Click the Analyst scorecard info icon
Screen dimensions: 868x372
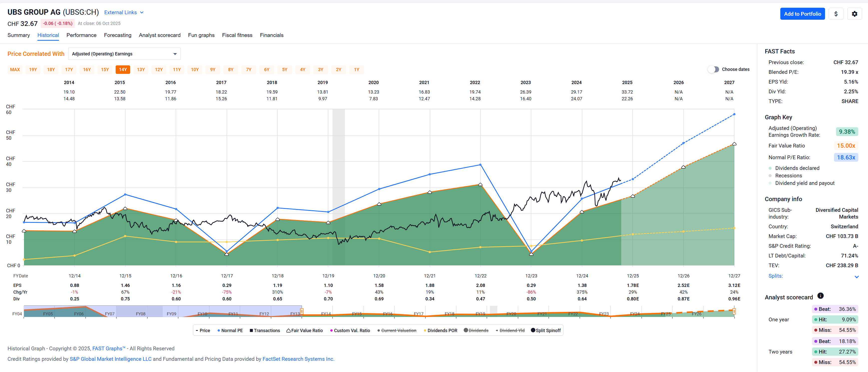pos(821,296)
